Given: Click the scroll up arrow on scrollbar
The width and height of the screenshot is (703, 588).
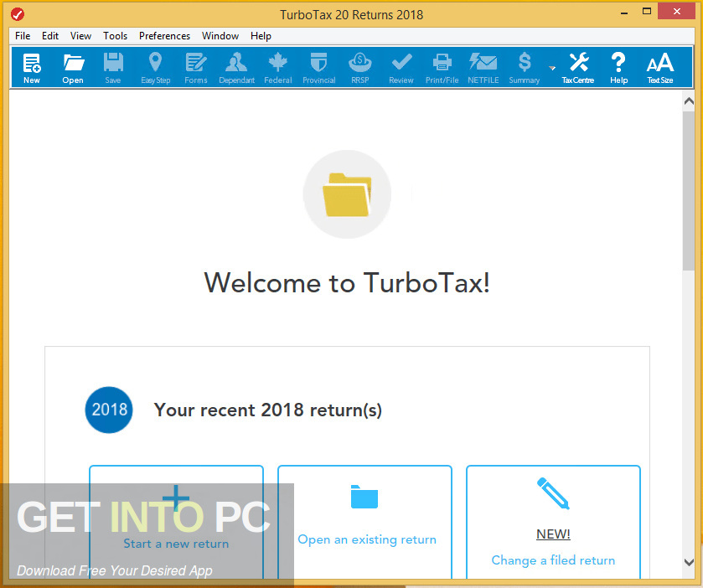Looking at the screenshot, I should [x=689, y=101].
